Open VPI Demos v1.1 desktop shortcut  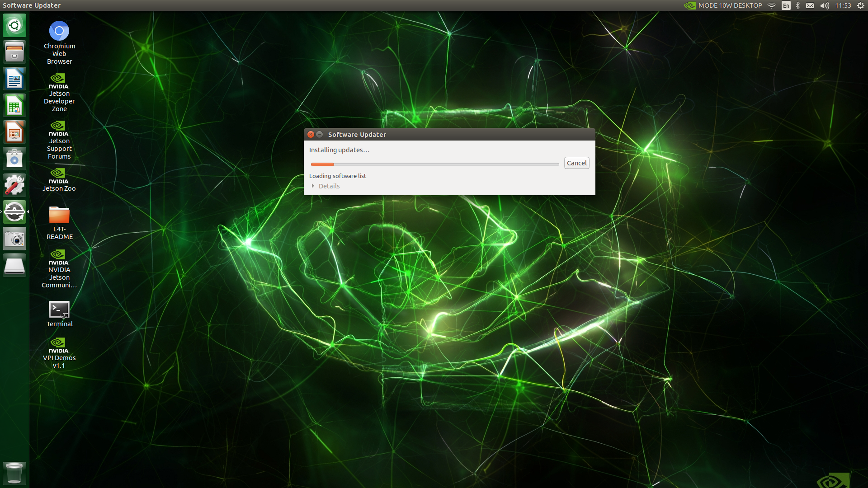click(x=59, y=353)
